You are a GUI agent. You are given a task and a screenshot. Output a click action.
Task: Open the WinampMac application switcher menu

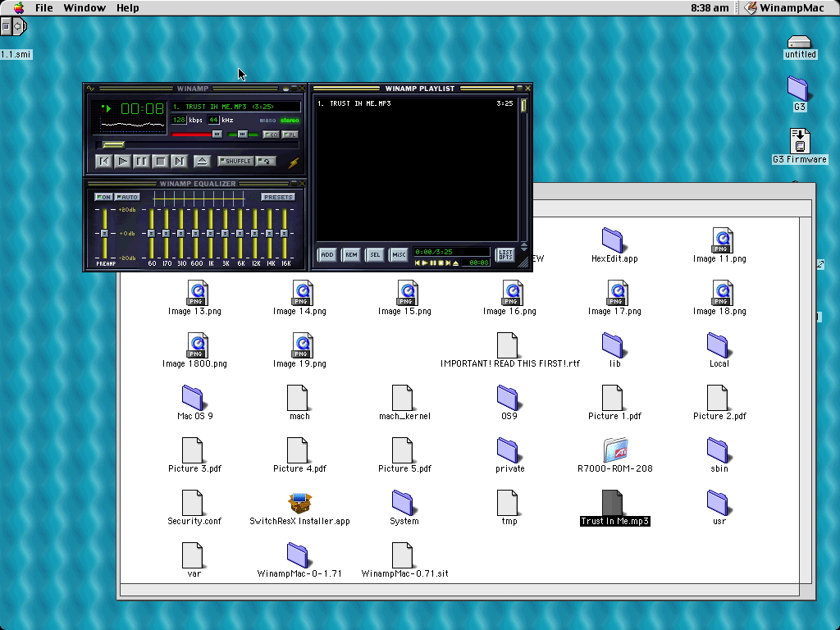coord(785,7)
